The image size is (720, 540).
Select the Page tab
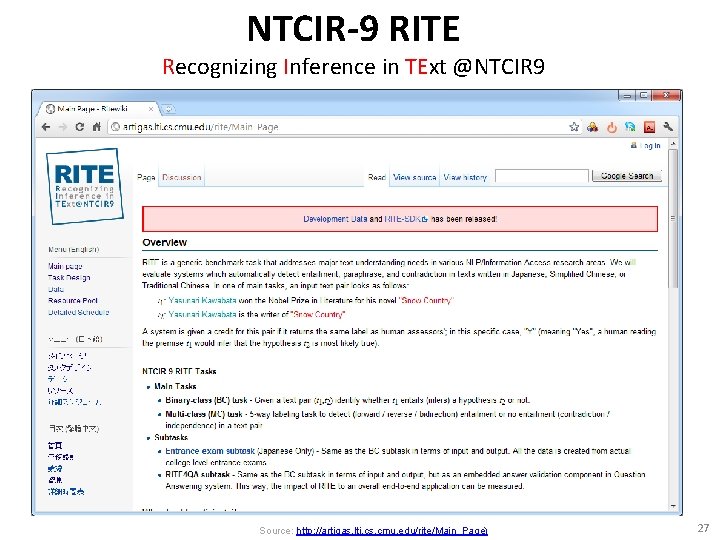pos(146,177)
